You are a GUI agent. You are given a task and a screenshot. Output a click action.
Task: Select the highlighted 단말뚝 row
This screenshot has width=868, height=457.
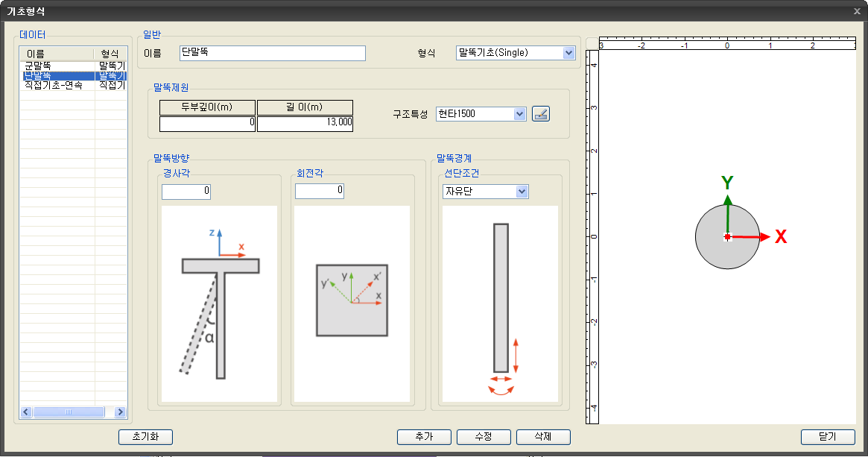point(74,76)
